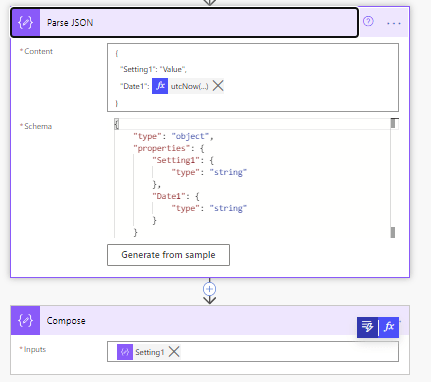This screenshot has width=431, height=382.
Task: Click the Inputs field label
Action: [35, 349]
